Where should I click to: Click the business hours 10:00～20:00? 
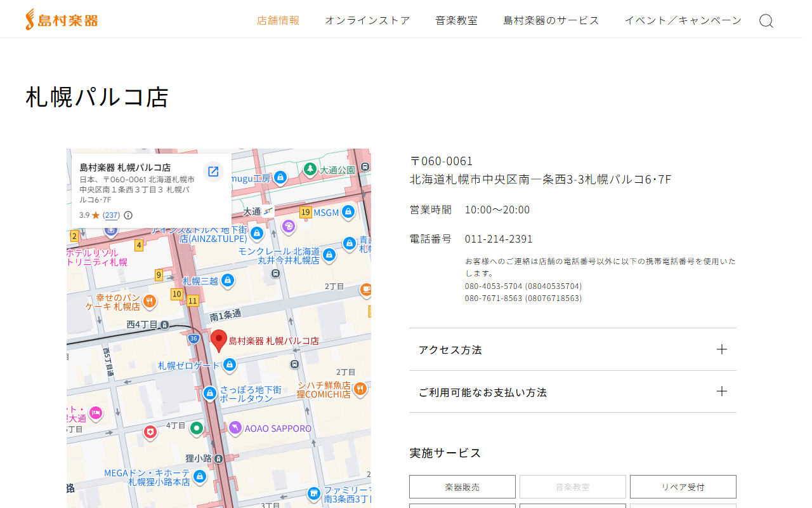497,210
